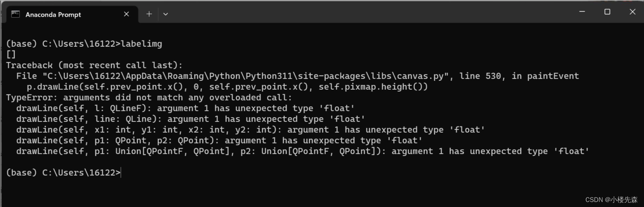Click the 'Traceback (most recent call last)' line

pos(94,65)
